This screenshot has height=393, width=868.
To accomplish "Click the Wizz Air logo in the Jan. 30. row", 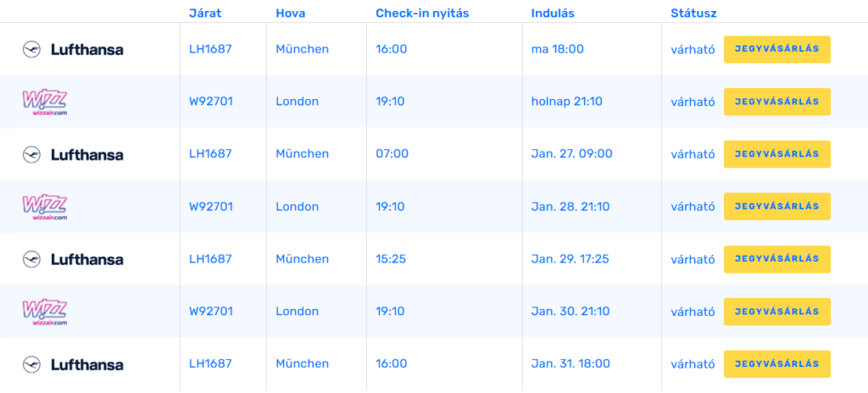I will coord(44,313).
